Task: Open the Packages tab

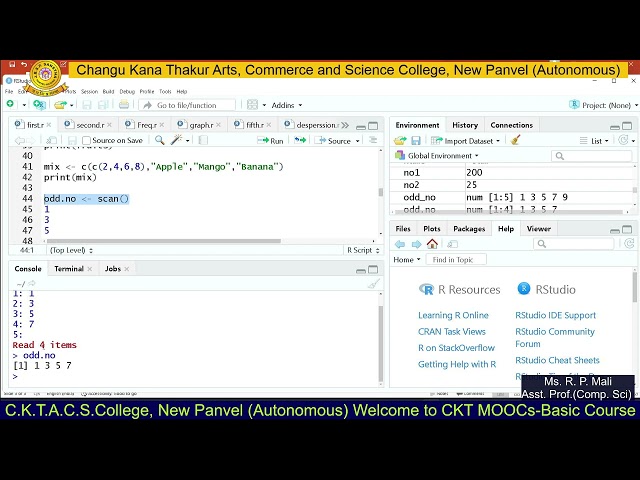Action: click(468, 229)
